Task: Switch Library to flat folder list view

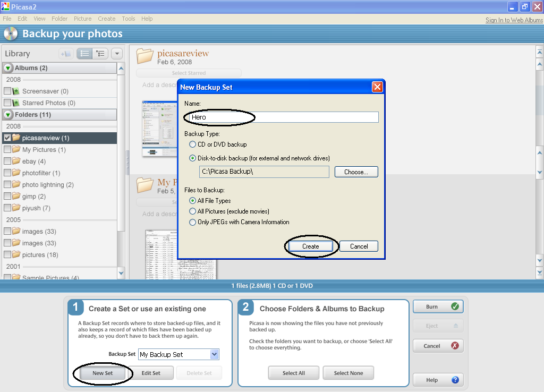Action: pyautogui.click(x=84, y=54)
